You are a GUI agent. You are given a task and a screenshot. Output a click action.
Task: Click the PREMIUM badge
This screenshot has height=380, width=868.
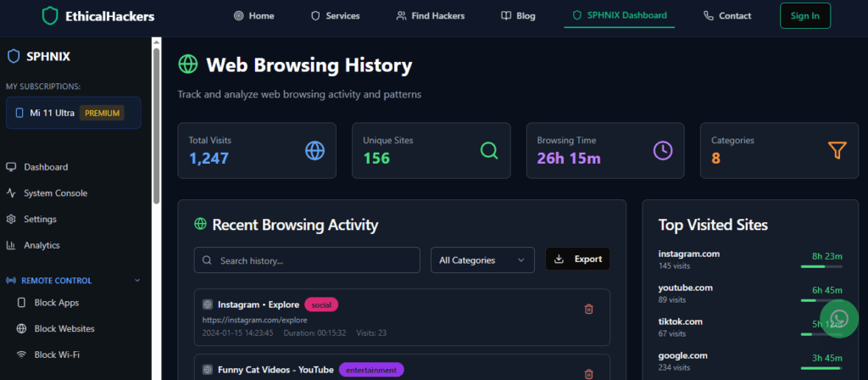[x=102, y=113]
